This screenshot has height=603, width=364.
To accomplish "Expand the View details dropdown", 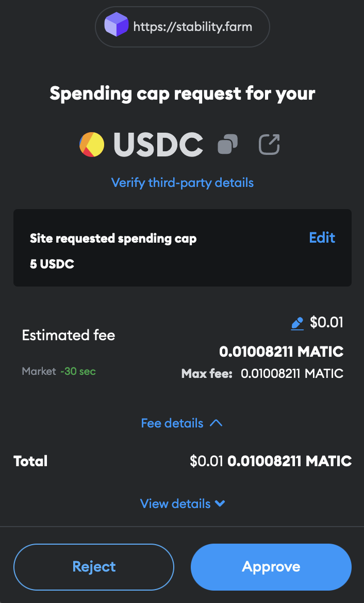I will [x=183, y=503].
